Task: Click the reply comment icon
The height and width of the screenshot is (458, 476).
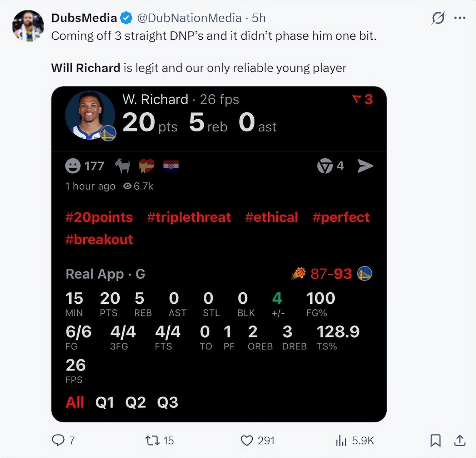Action: coord(58,440)
